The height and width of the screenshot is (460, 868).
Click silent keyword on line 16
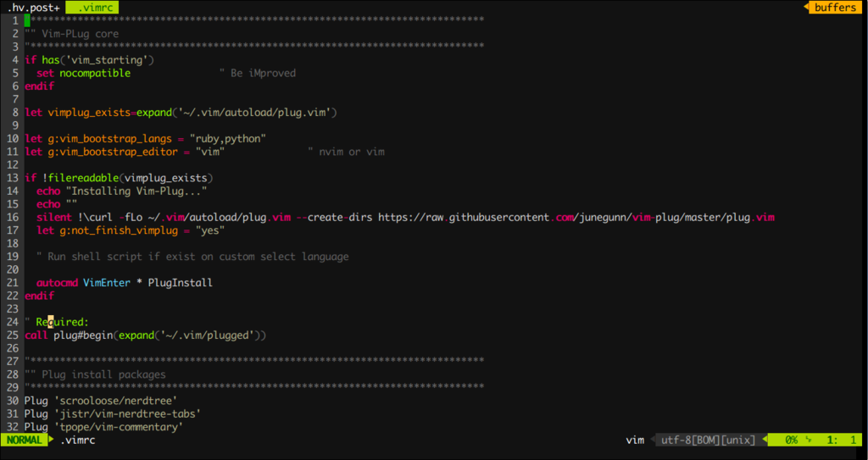[53, 217]
